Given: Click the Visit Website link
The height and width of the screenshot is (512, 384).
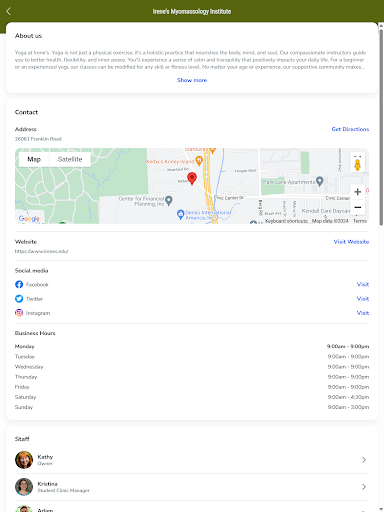Looking at the screenshot, I should pyautogui.click(x=351, y=242).
